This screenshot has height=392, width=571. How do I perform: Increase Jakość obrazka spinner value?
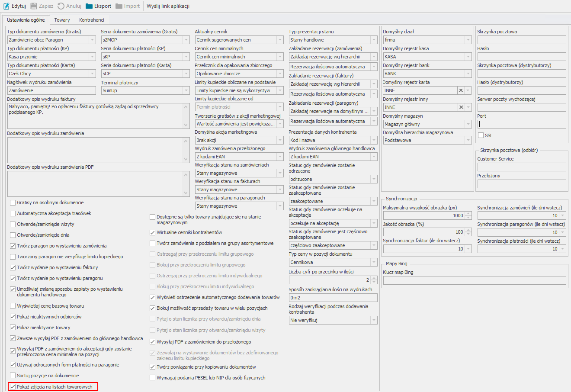coord(468,230)
